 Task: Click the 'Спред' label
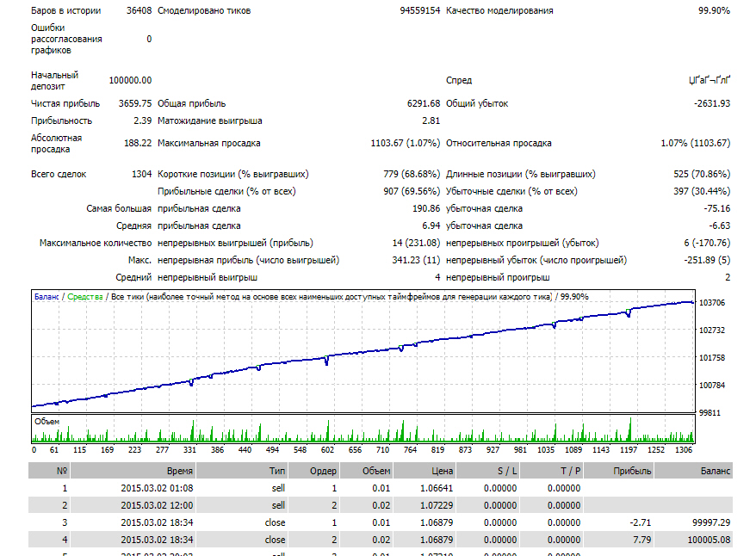459,80
